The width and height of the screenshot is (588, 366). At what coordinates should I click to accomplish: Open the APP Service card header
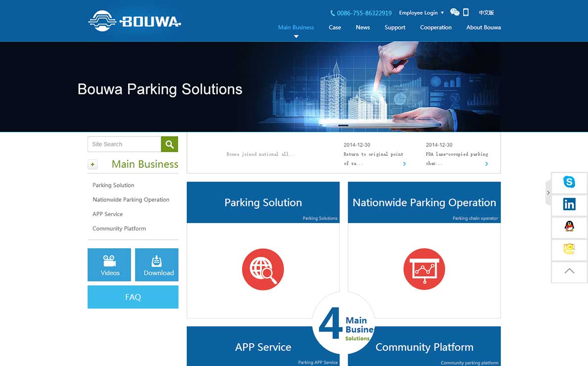263,347
